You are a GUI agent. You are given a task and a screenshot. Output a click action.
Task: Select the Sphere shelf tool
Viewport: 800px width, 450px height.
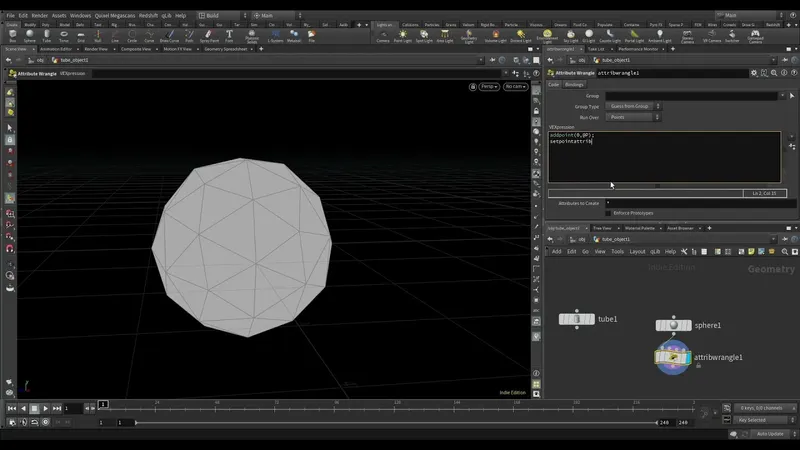[30, 36]
